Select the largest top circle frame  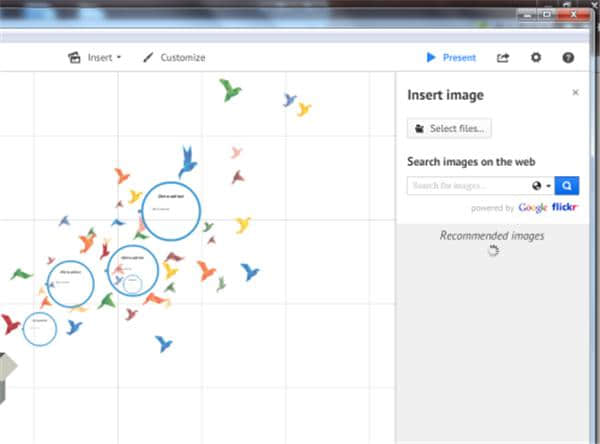pyautogui.click(x=171, y=211)
